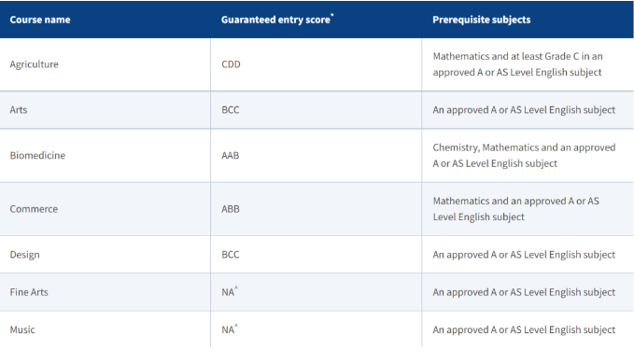Click the Design BCC entry score
634x364 pixels.
pyautogui.click(x=231, y=255)
